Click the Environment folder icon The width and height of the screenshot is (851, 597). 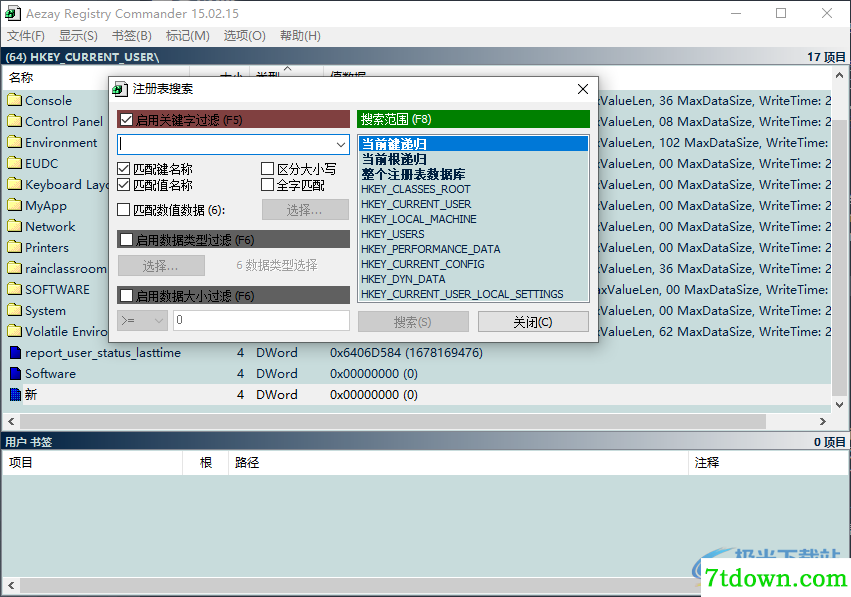tap(15, 143)
